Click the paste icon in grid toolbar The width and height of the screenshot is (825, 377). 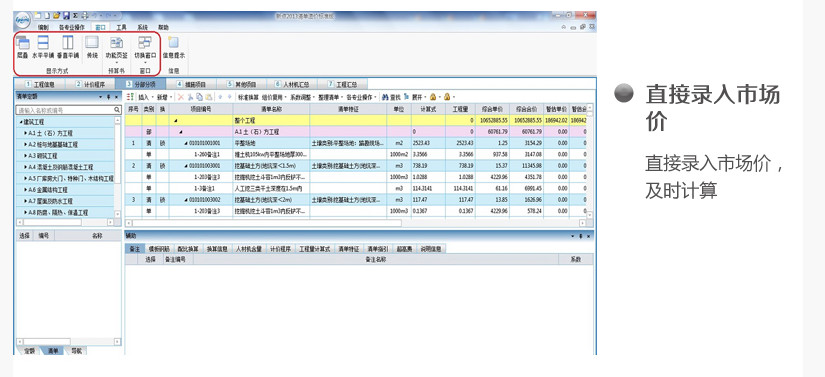[209, 97]
